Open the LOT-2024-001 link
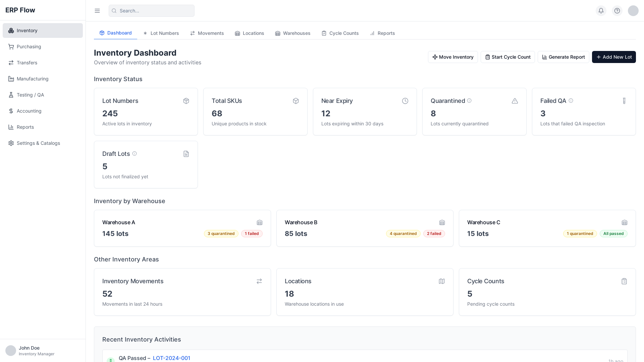The image size is (644, 362). click(x=171, y=358)
